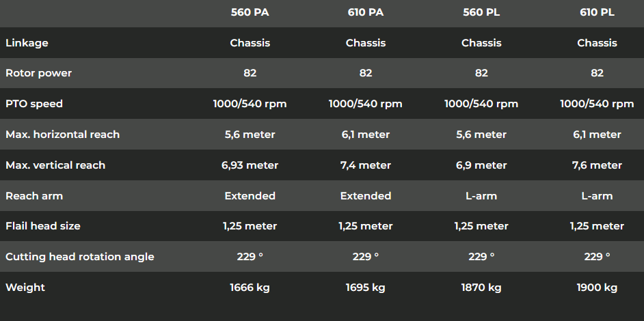Click the 7,6 meter vertical reach value
This screenshot has width=644, height=321.
(597, 165)
